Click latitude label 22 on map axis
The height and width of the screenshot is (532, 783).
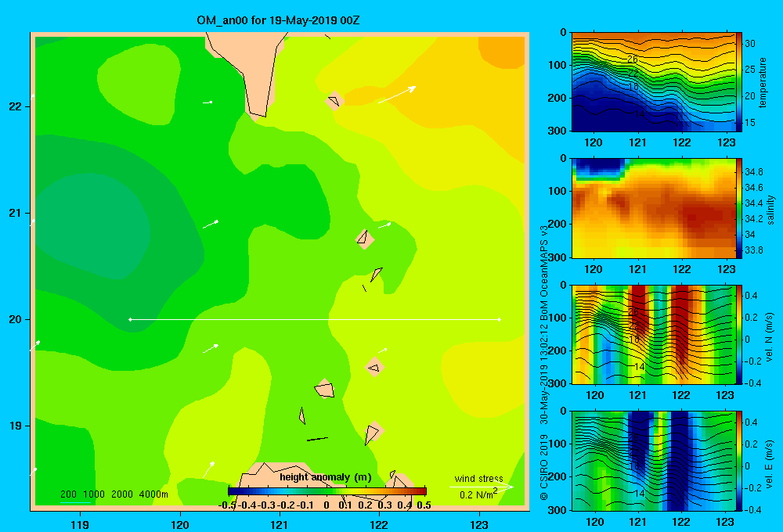tap(16, 106)
